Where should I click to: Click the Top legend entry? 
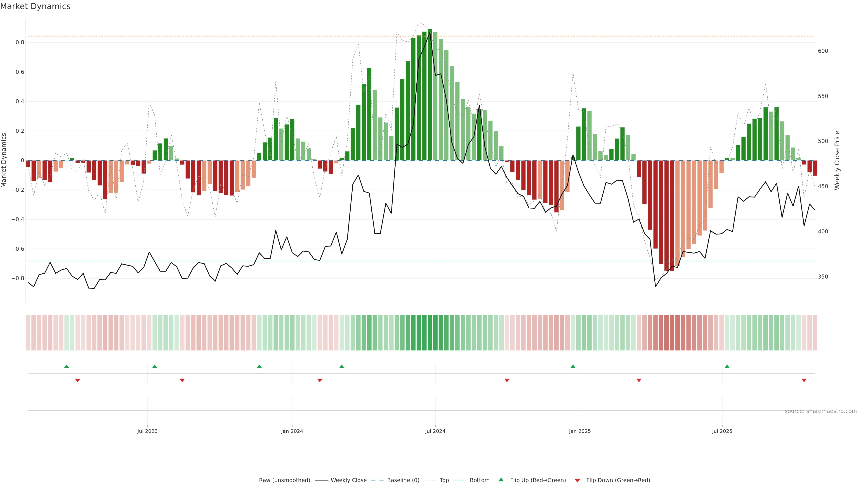point(444,480)
